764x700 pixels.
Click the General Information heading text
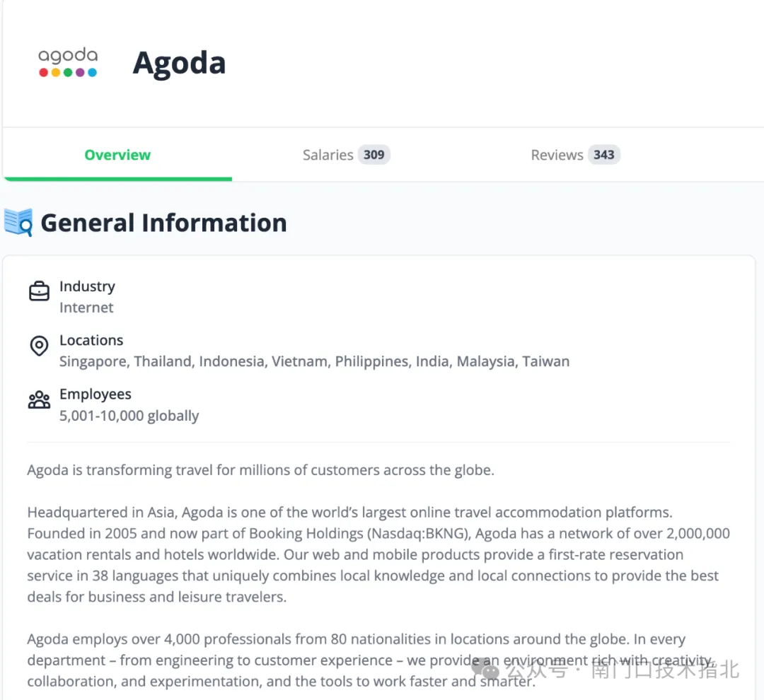click(163, 223)
